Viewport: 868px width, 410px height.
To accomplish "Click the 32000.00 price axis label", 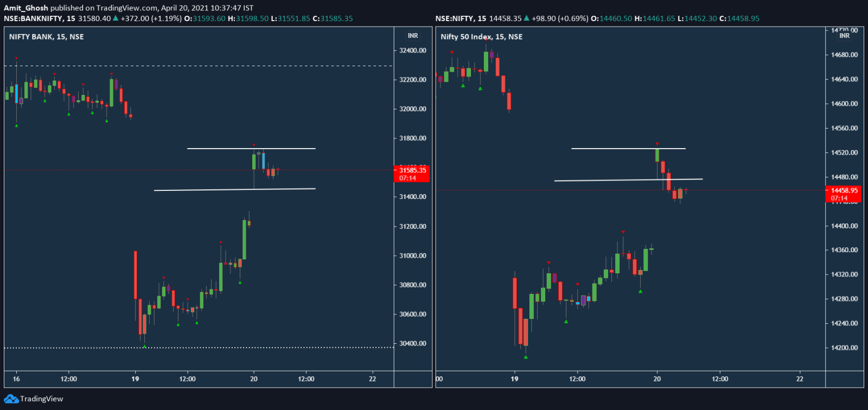I will [x=413, y=109].
